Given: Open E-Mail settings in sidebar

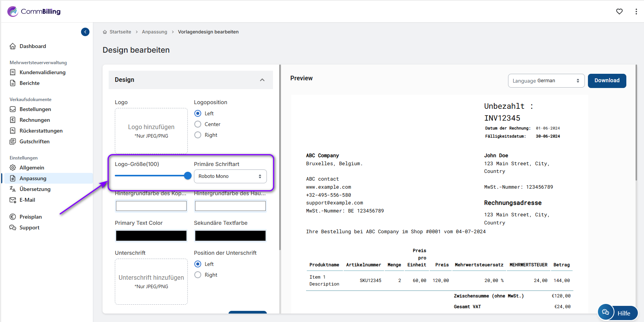Looking at the screenshot, I should tap(27, 200).
